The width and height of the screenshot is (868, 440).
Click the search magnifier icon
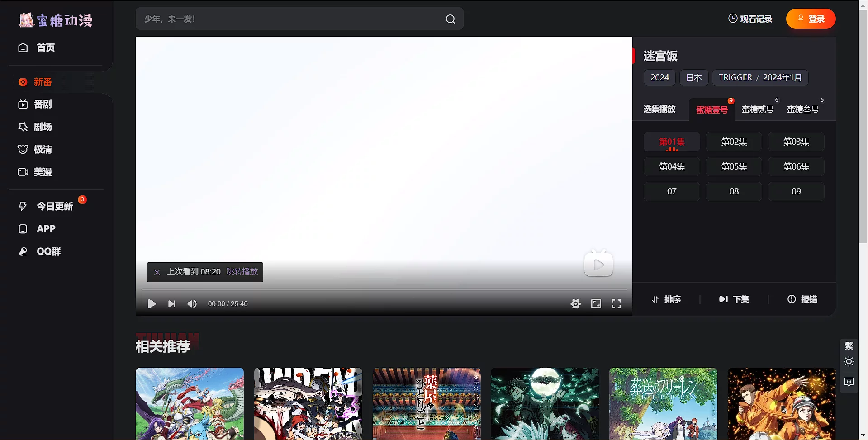[x=450, y=19]
